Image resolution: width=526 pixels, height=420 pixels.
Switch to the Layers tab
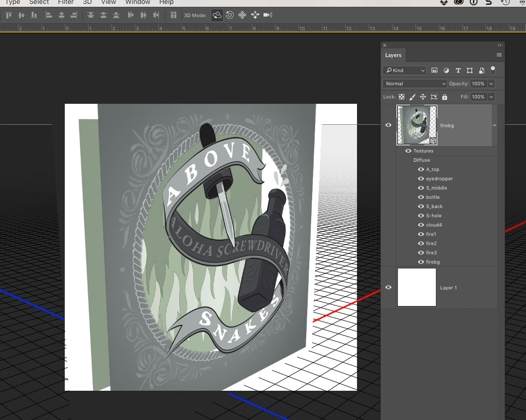393,56
